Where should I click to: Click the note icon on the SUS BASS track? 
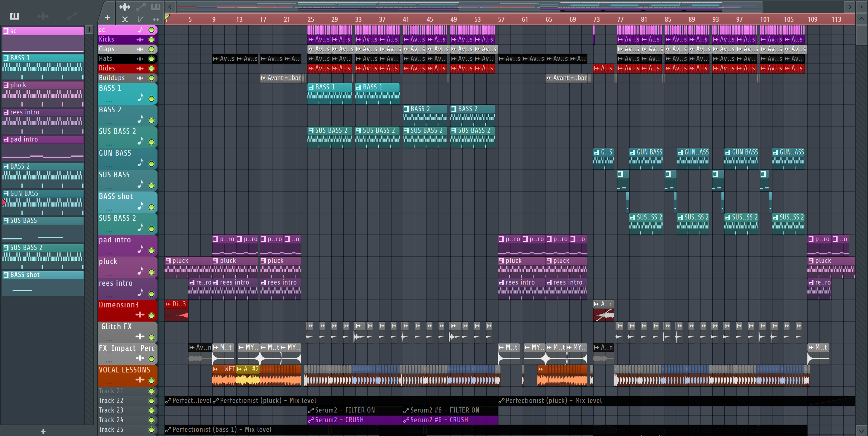140,184
